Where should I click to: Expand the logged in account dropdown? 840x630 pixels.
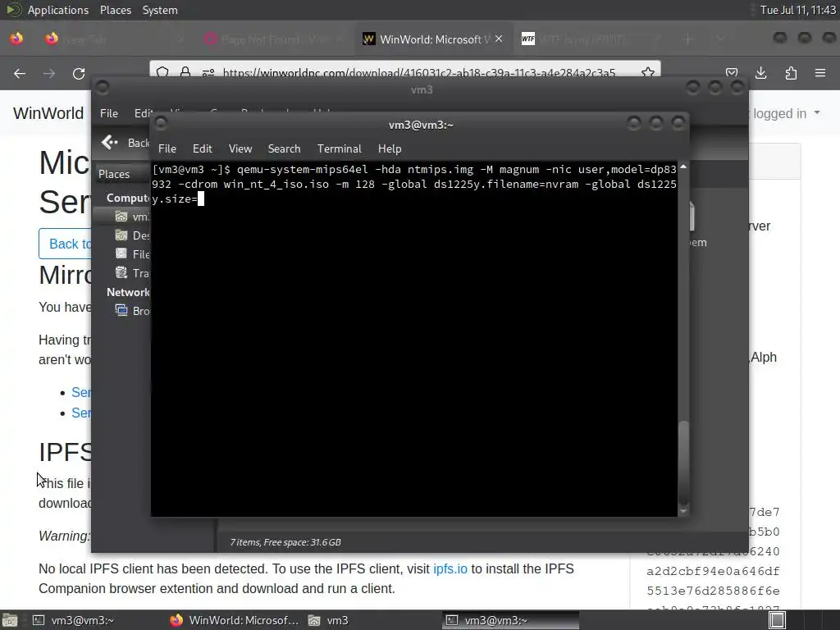[x=787, y=113]
